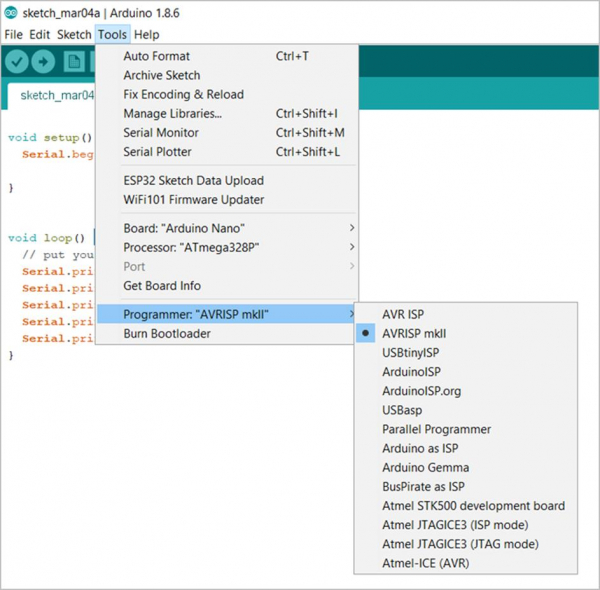Select Arduino as ISP programmer

click(420, 448)
